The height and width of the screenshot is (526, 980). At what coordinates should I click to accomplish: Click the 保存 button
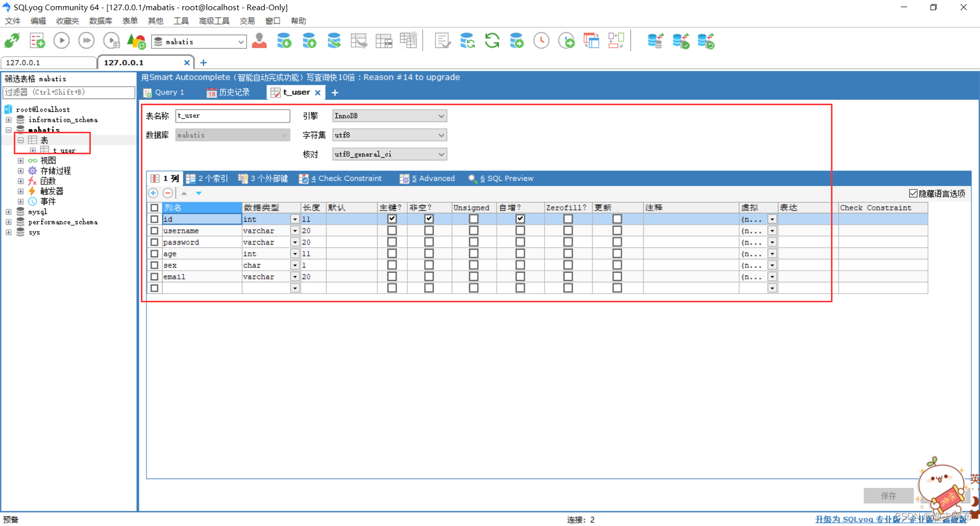(889, 495)
